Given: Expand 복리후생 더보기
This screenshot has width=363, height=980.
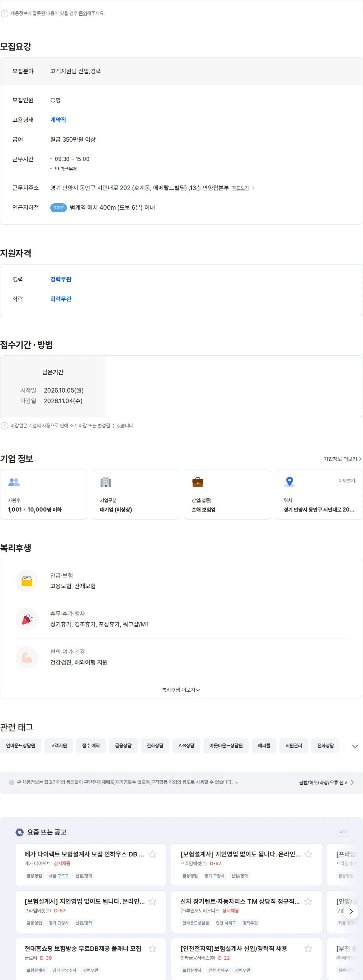Looking at the screenshot, I should [x=181, y=690].
